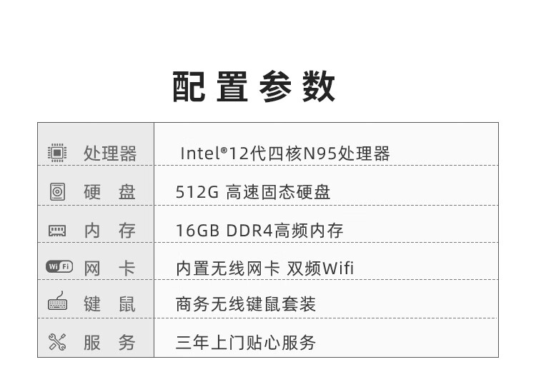Click the 硬盘 row label
This screenshot has width=536, height=392.
pyautogui.click(x=109, y=192)
